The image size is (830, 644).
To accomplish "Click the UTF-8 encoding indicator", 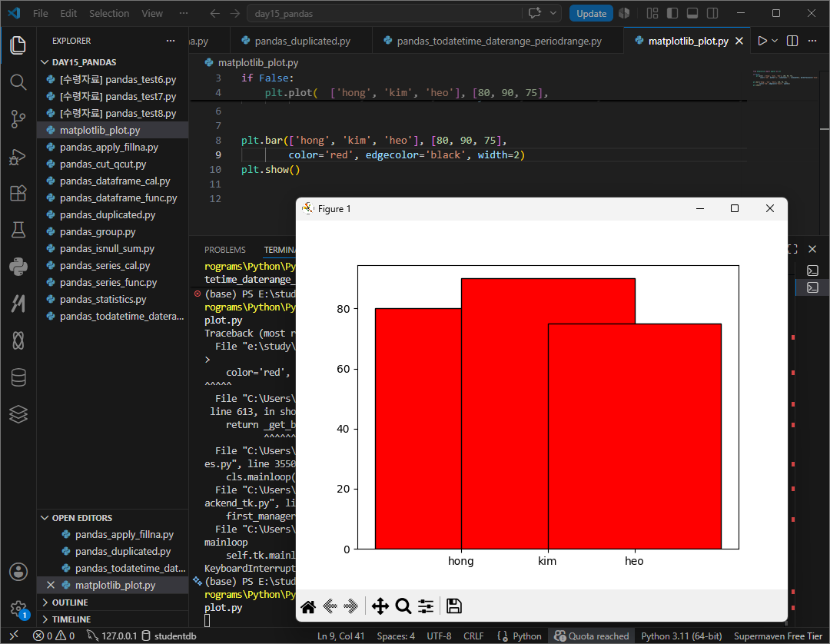I will pyautogui.click(x=439, y=636).
